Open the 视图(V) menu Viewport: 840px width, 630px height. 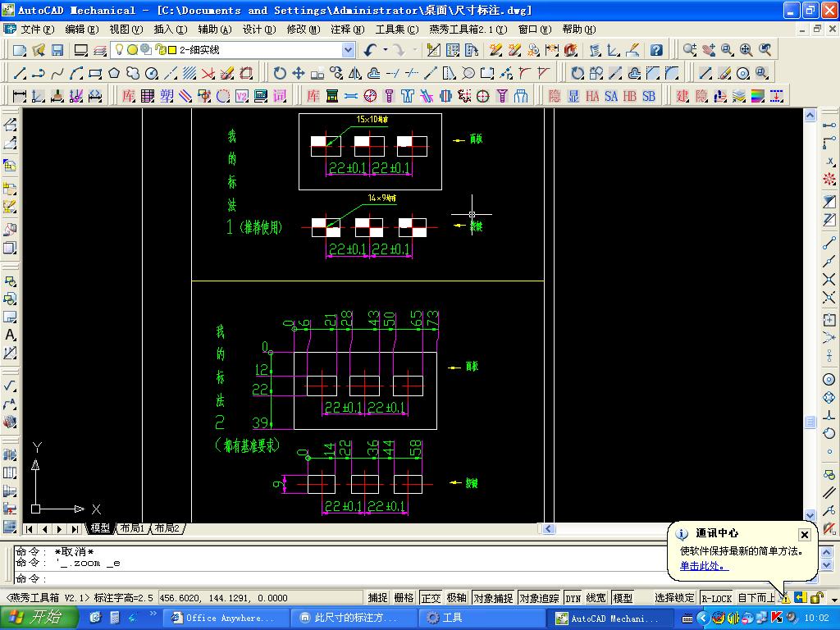point(126,30)
